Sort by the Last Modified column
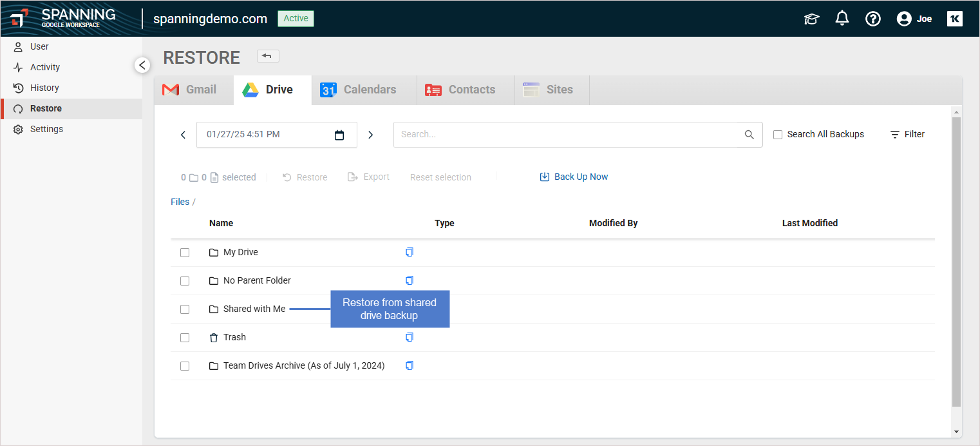 (x=810, y=223)
